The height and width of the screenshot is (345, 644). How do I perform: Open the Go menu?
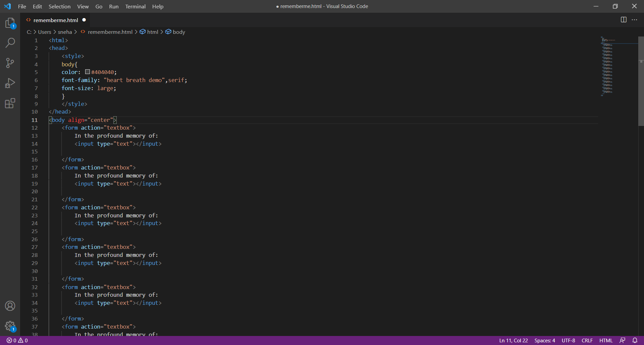click(x=99, y=6)
